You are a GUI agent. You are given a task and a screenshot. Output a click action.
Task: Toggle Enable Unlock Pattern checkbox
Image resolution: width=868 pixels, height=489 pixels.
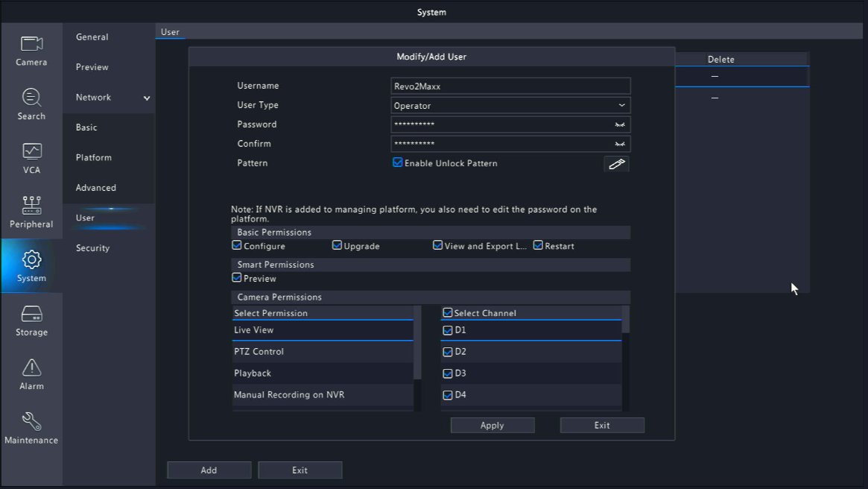[397, 163]
